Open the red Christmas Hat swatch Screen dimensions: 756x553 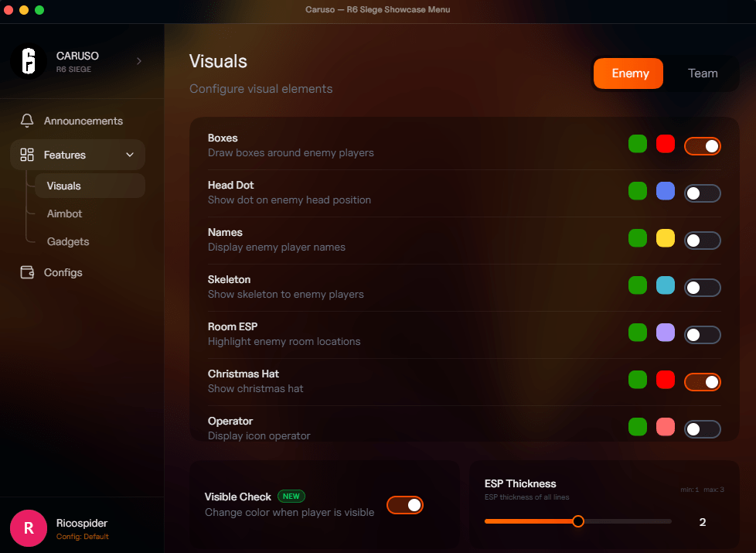click(x=666, y=380)
